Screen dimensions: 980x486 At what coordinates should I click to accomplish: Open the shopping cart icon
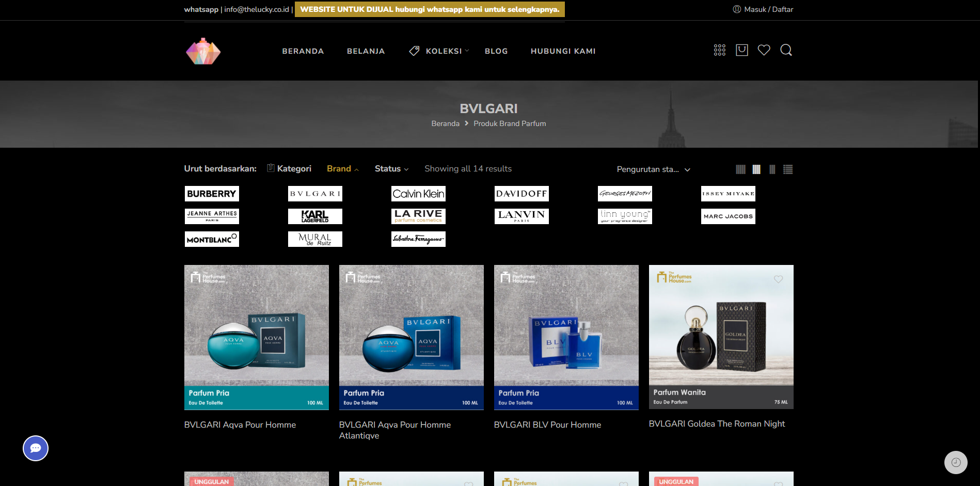[x=742, y=50]
